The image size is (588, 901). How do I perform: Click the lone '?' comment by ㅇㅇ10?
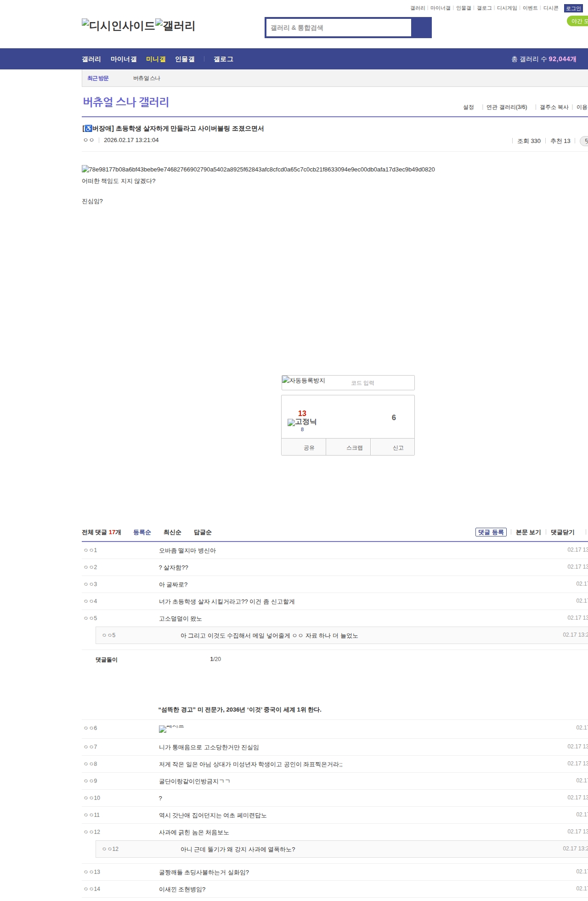[160, 798]
